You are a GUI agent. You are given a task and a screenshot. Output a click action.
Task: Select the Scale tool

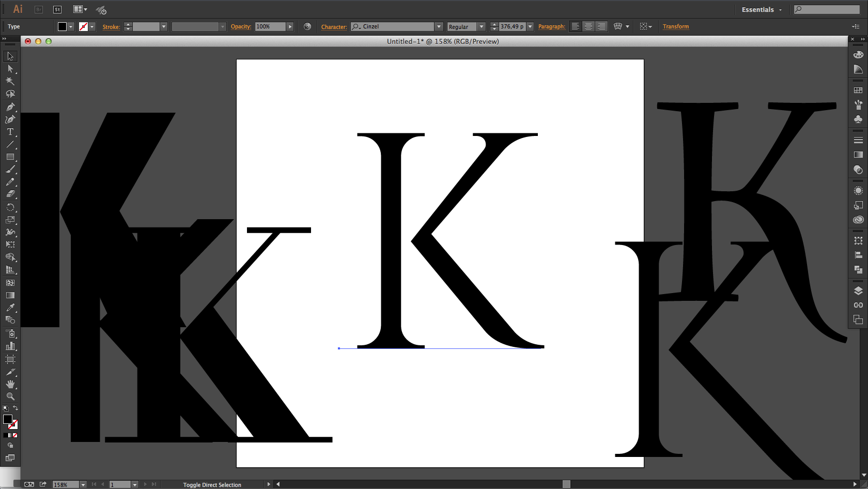coord(10,220)
